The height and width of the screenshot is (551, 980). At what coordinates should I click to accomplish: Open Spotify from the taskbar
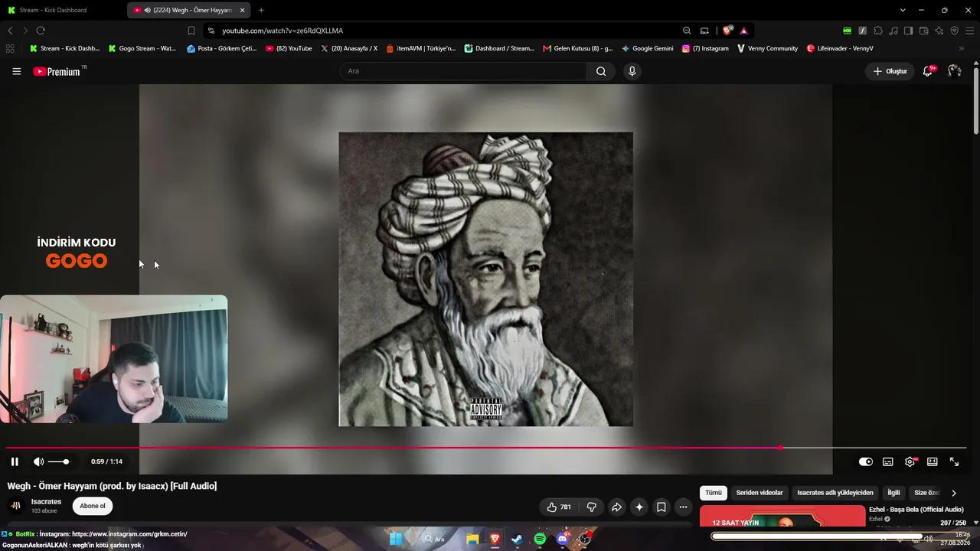540,539
